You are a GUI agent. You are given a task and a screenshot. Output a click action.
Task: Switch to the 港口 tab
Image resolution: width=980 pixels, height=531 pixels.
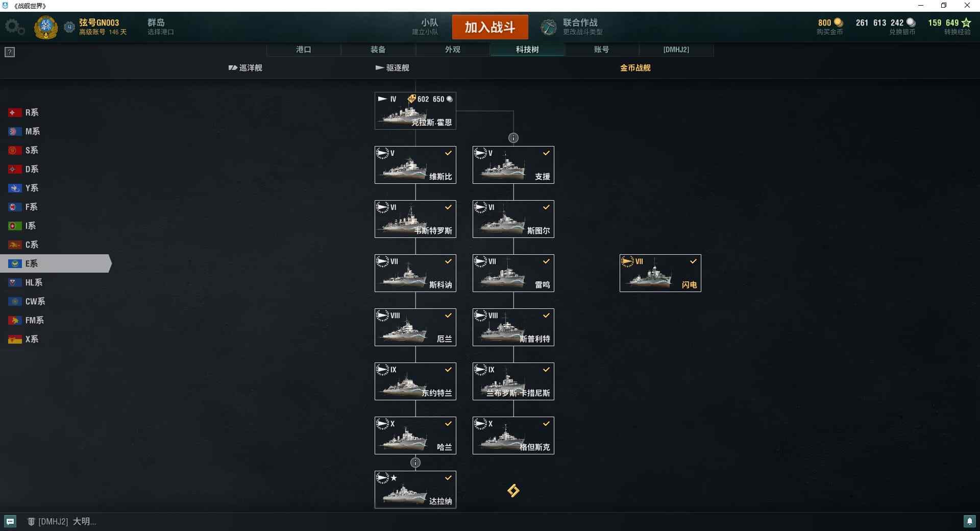pyautogui.click(x=304, y=50)
